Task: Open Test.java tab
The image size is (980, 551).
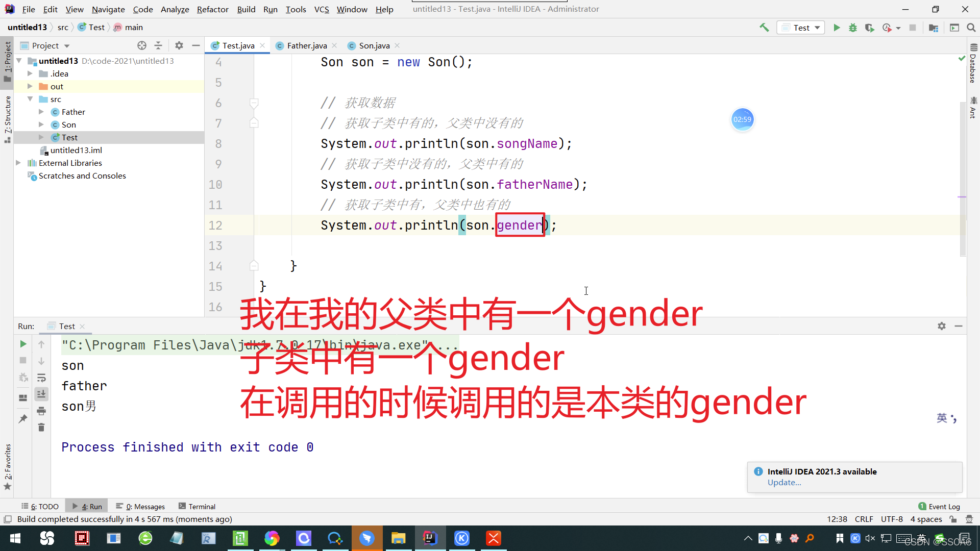Action: [x=236, y=45]
